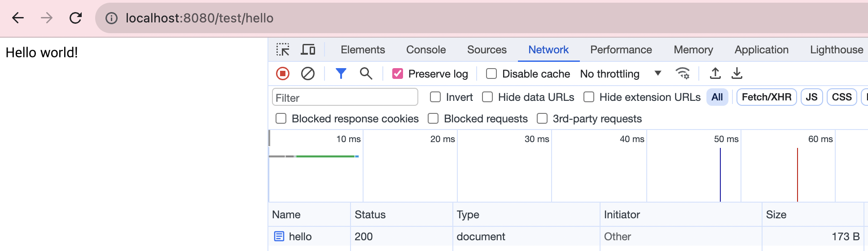Sort requests by Name column header

pyautogui.click(x=309, y=214)
